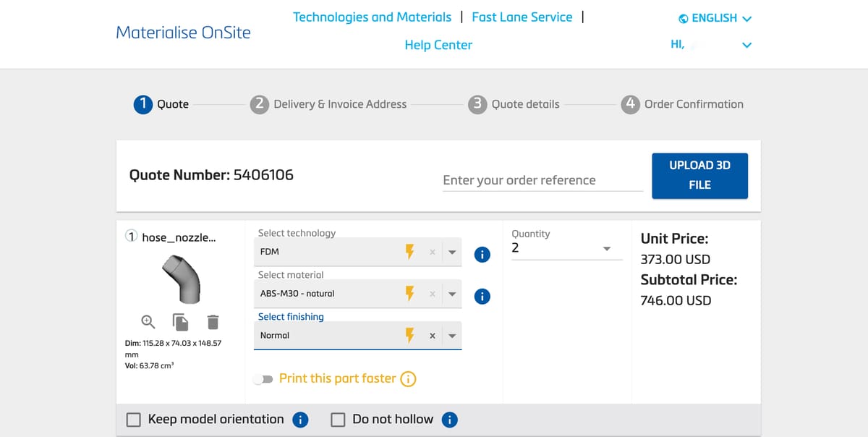Expand the Select material dropdown arrow
The image size is (868, 437).
[452, 294]
